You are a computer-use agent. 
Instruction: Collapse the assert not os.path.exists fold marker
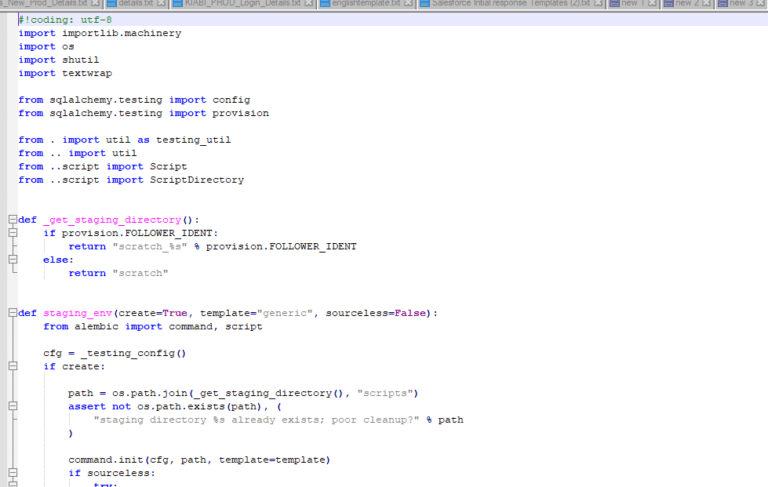[x=13, y=406]
